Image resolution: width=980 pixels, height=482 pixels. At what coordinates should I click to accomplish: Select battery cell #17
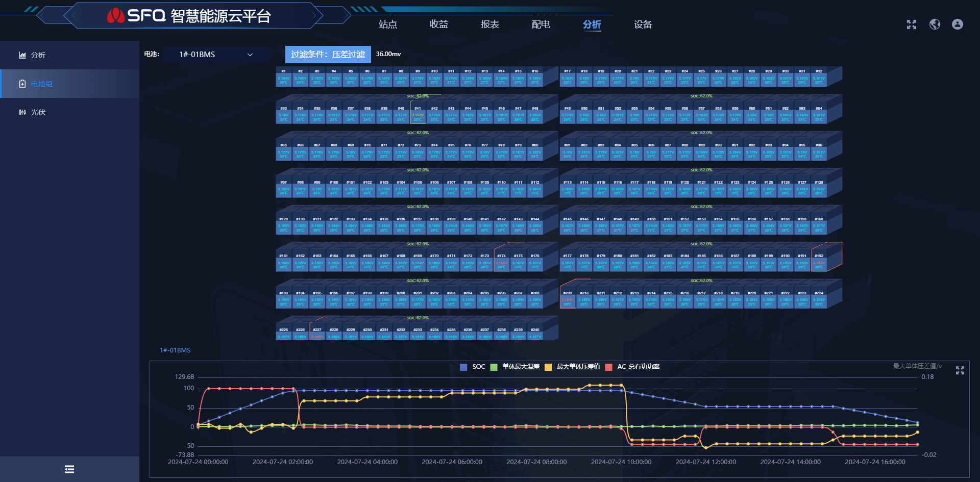click(568, 77)
